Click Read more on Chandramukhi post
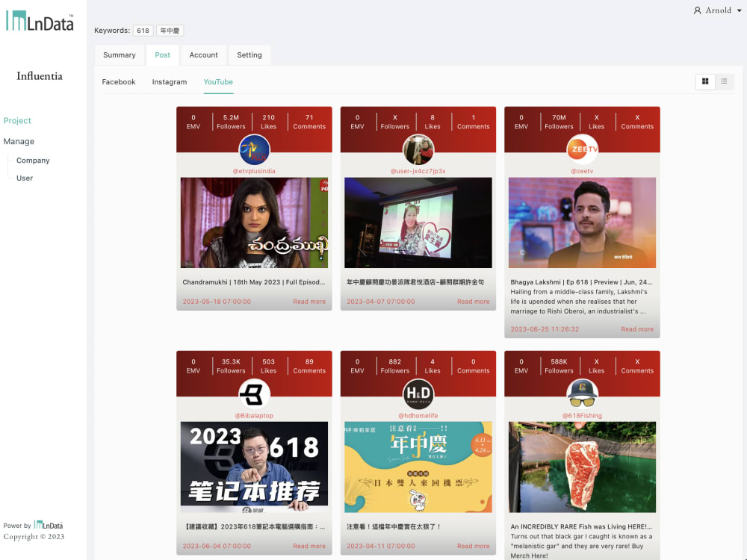 (x=309, y=302)
